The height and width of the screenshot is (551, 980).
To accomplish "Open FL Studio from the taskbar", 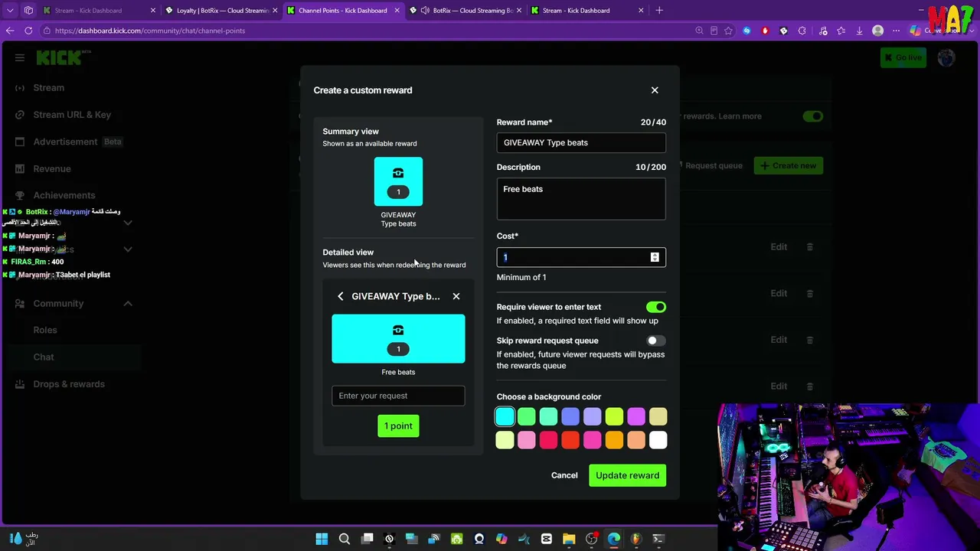I will [636, 539].
